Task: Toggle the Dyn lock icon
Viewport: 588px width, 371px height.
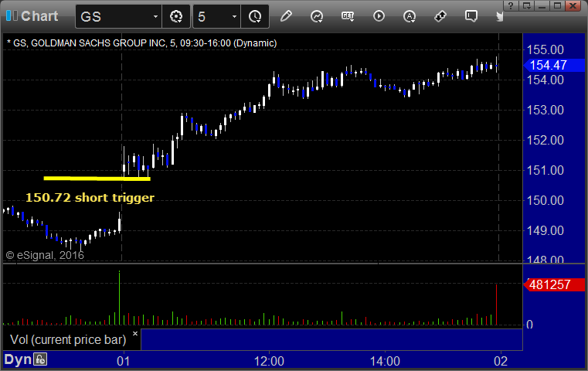Action: coord(40,359)
